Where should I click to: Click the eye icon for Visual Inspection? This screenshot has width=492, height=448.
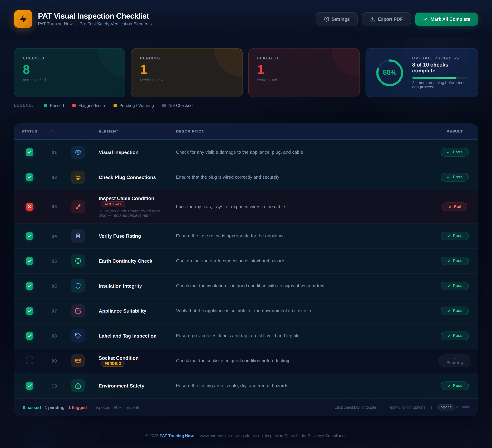coord(78,152)
